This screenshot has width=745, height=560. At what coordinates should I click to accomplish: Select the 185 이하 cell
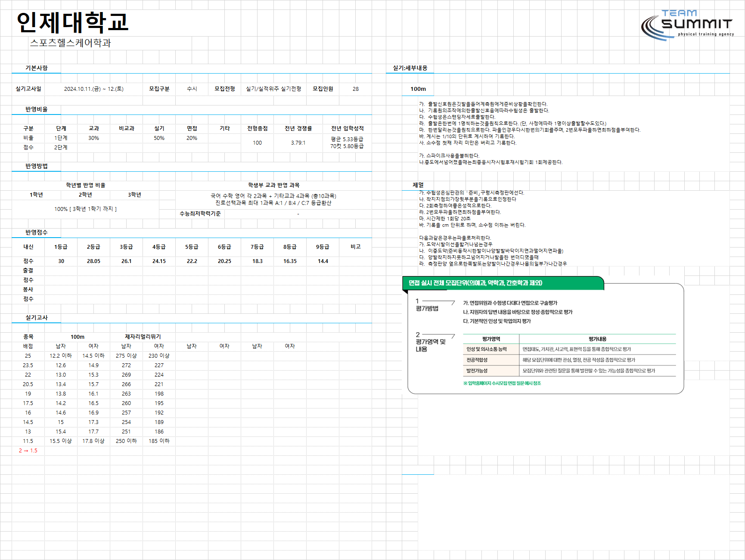click(x=159, y=441)
